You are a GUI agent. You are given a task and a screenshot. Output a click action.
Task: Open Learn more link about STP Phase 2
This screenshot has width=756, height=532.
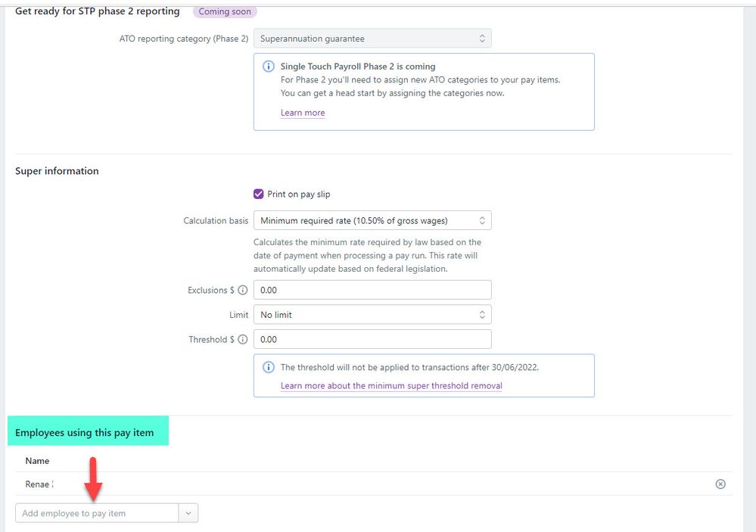click(x=302, y=113)
